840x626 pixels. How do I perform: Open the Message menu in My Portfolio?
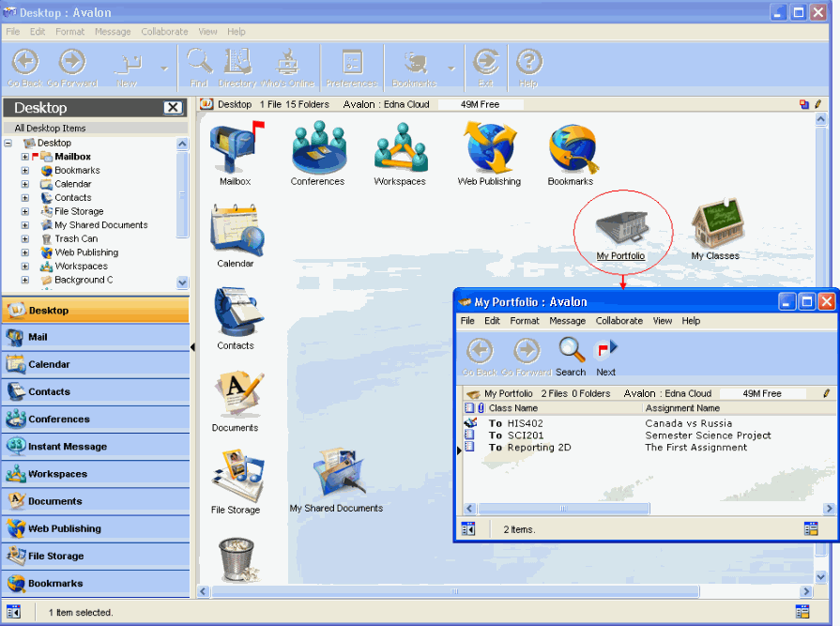567,321
